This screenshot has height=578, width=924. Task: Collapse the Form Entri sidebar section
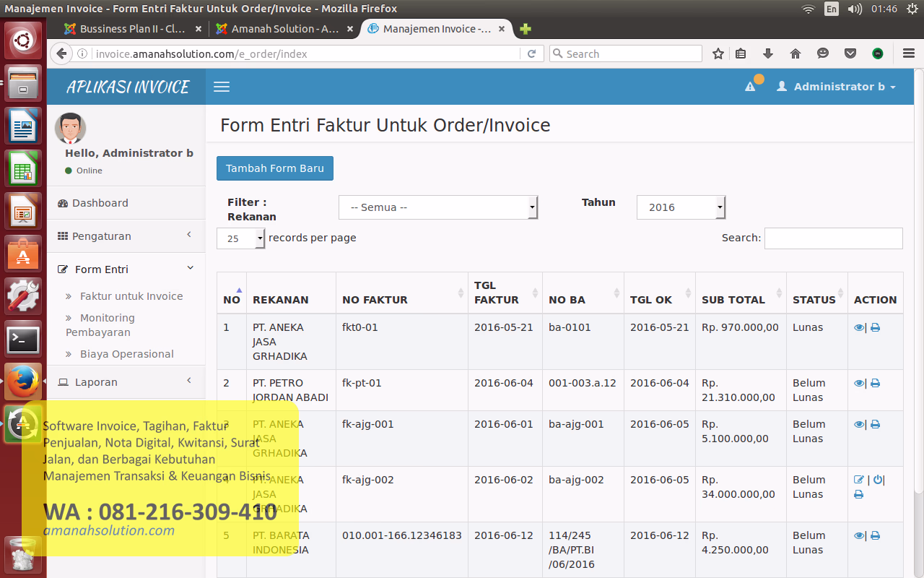point(126,269)
